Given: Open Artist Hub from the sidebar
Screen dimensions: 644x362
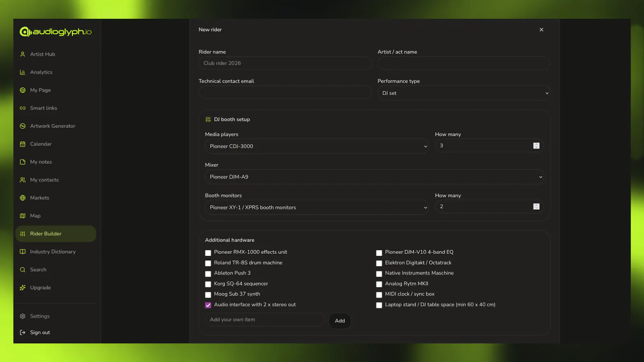Looking at the screenshot, I should (43, 54).
